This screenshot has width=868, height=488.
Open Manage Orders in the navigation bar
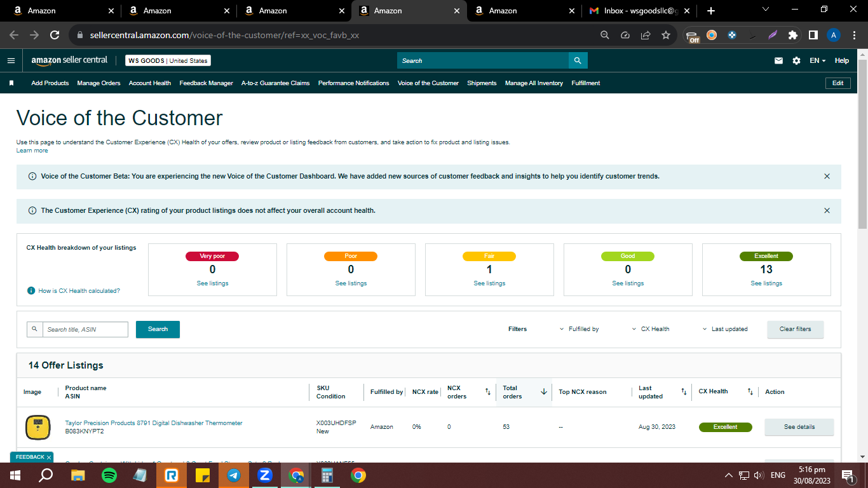[98, 83]
